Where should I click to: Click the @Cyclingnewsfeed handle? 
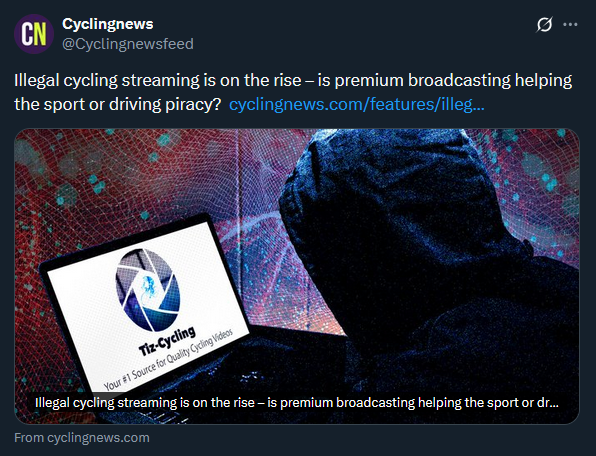tap(128, 44)
